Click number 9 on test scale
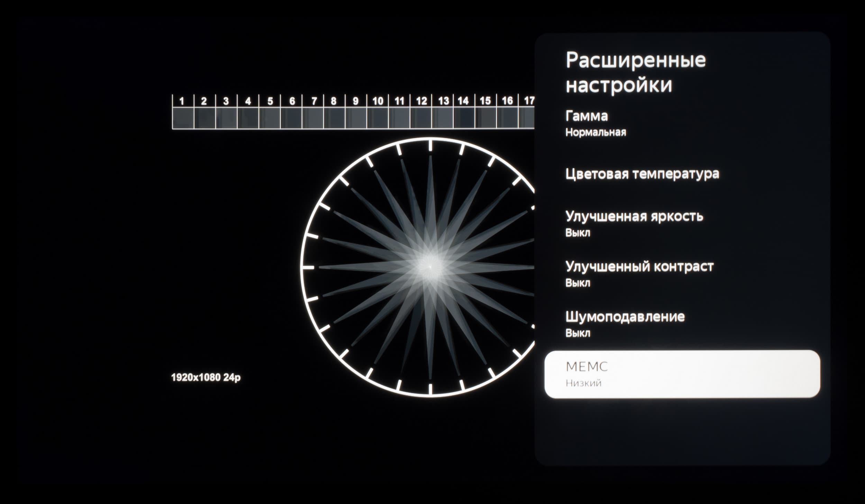 355,101
